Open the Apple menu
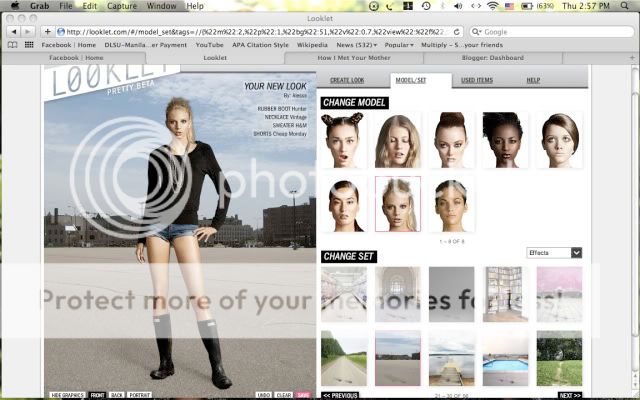640x400 pixels. [15, 6]
